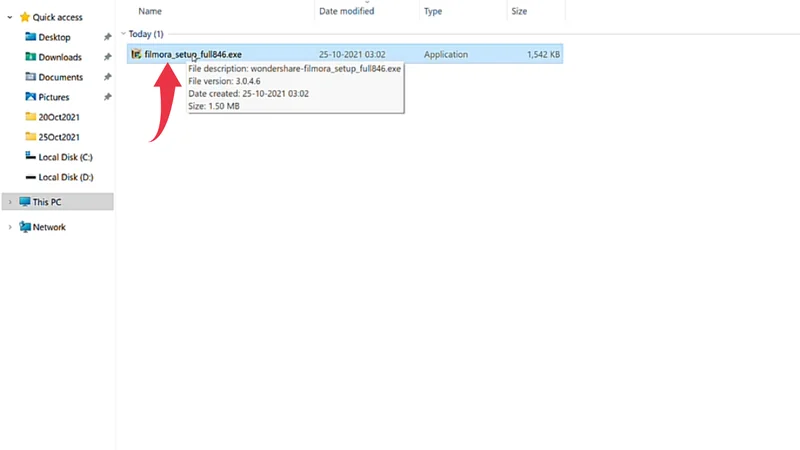This screenshot has height=450, width=800.
Task: Click the Documents icon in sidebar
Action: tap(30, 77)
